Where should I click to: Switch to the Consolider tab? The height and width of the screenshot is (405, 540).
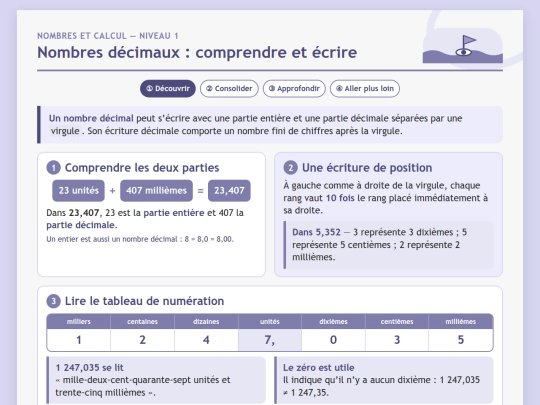coord(229,89)
